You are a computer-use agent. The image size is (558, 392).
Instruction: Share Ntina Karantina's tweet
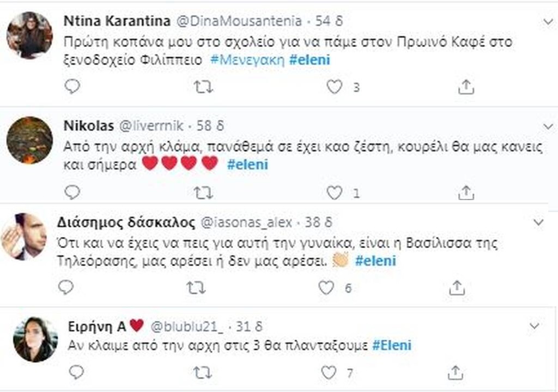click(465, 87)
